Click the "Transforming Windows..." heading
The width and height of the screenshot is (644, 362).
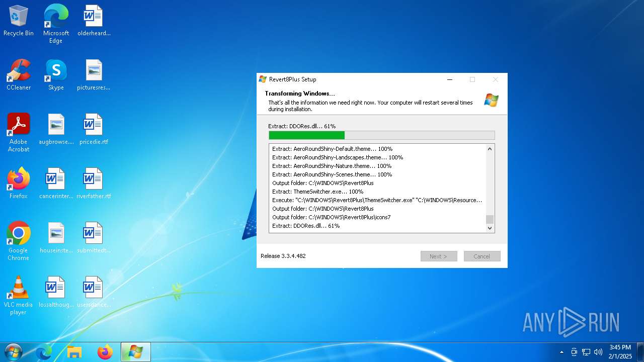[300, 94]
